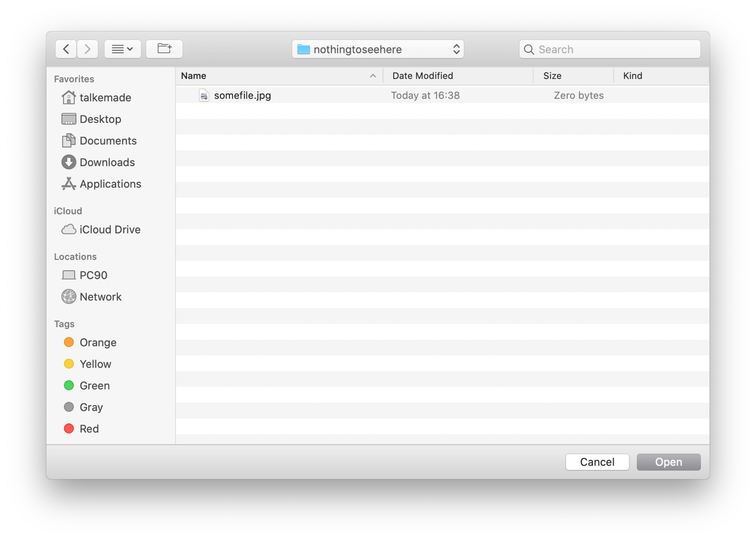The width and height of the screenshot is (756, 540).
Task: Sort files by the Size column
Action: click(x=552, y=76)
